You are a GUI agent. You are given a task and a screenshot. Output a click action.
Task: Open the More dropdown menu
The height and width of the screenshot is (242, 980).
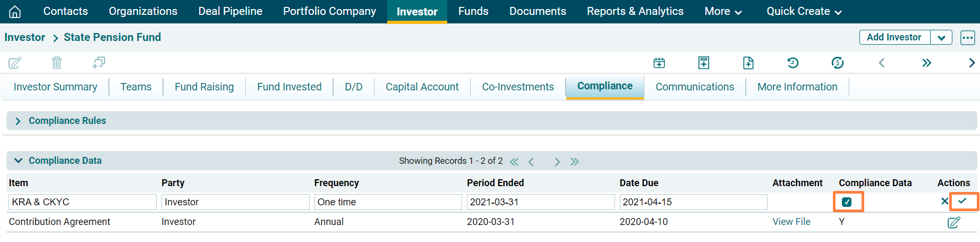coord(722,11)
